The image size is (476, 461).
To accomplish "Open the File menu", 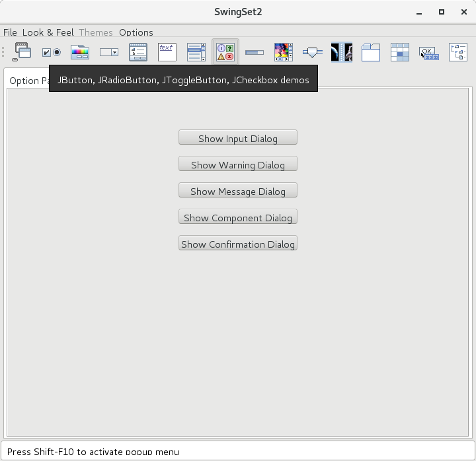I will tap(10, 32).
